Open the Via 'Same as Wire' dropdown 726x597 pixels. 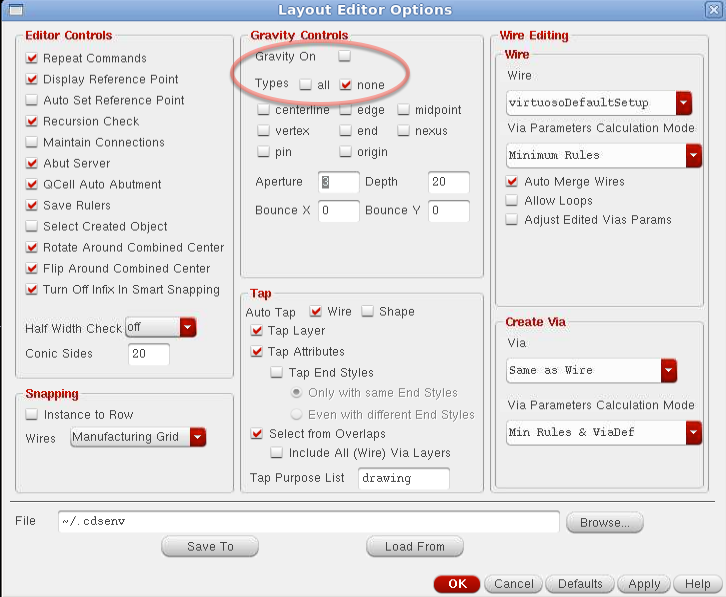[669, 370]
